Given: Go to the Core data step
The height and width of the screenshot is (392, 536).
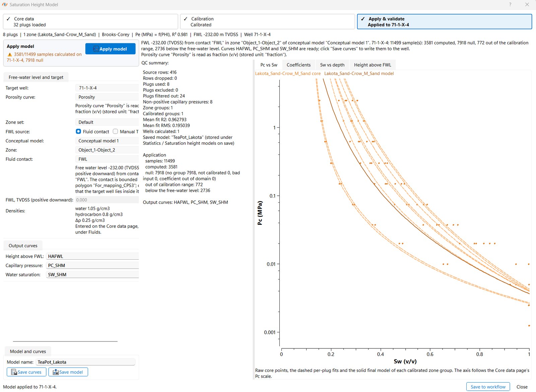Looking at the screenshot, I should coord(90,22).
